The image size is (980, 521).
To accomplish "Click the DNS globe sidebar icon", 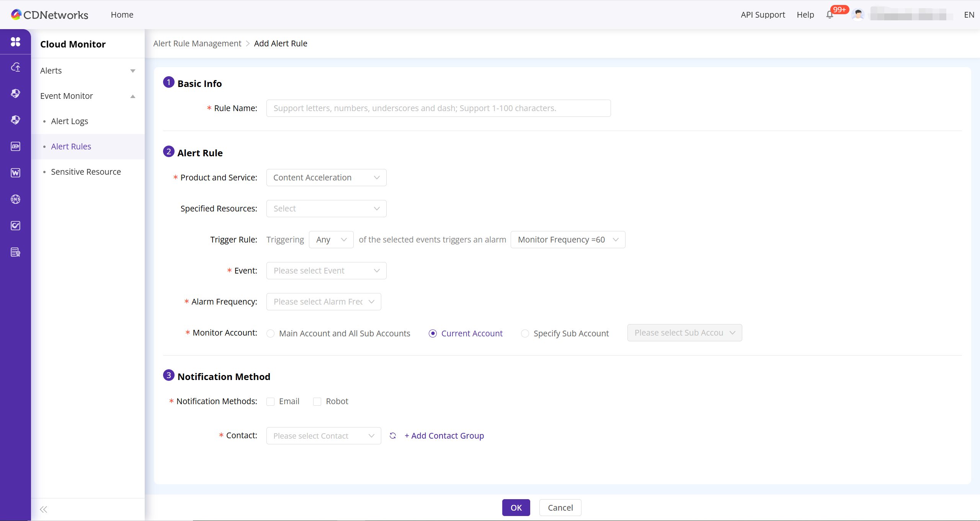I will [x=15, y=199].
